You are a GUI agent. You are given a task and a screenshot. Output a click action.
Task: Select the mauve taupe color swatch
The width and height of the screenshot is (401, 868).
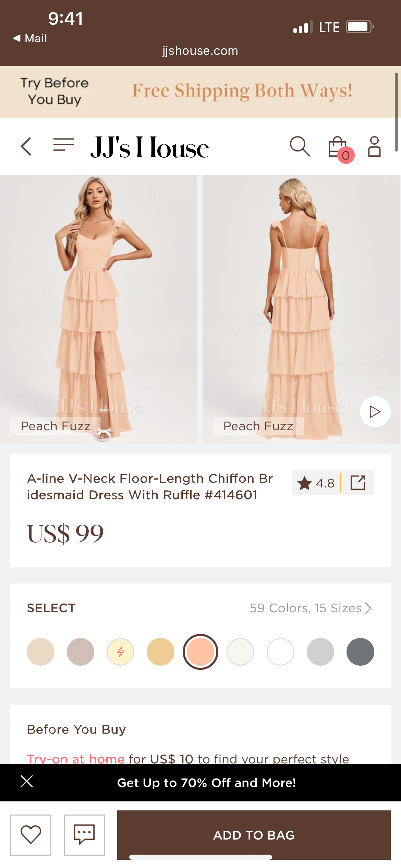point(81,652)
